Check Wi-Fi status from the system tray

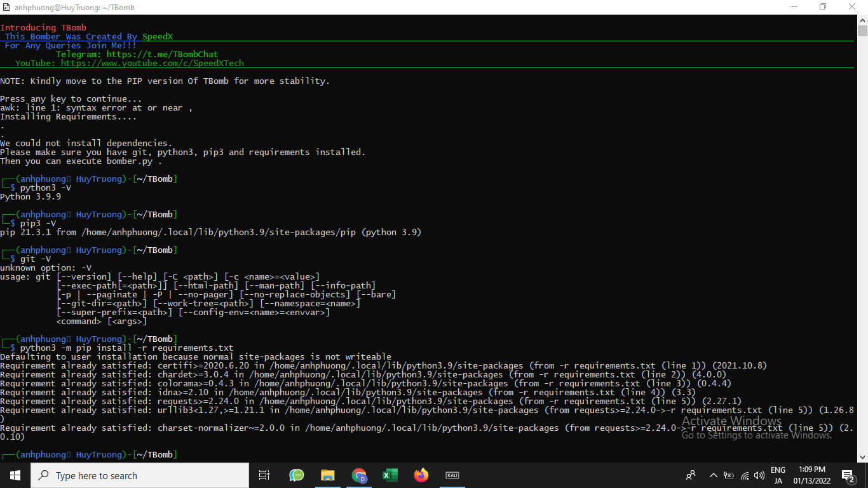pyautogui.click(x=744, y=475)
